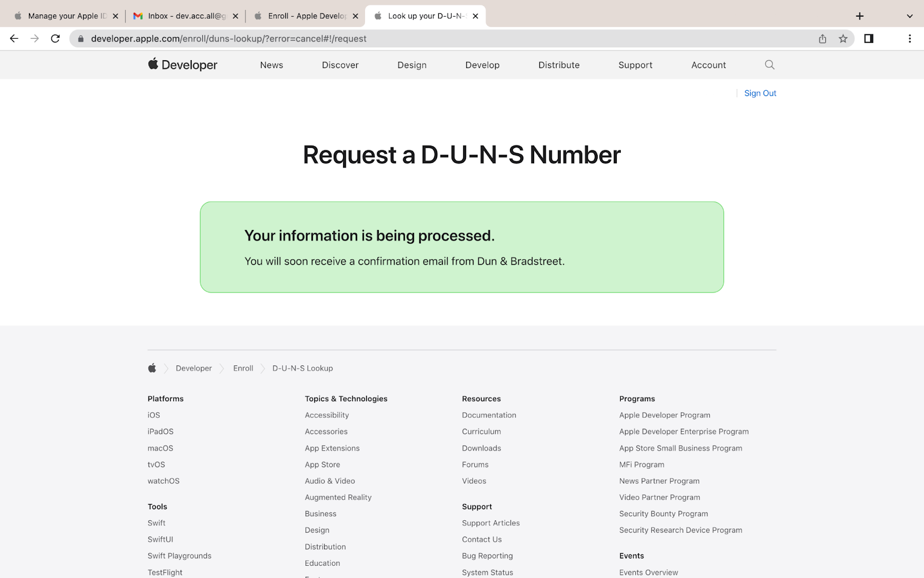The image size is (924, 578).
Task: Click Enroll in the breadcrumb
Action: pos(243,368)
